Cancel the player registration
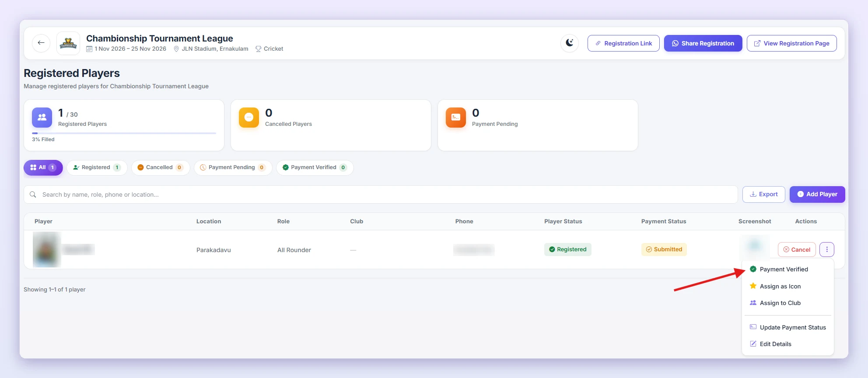The image size is (868, 378). click(x=797, y=250)
